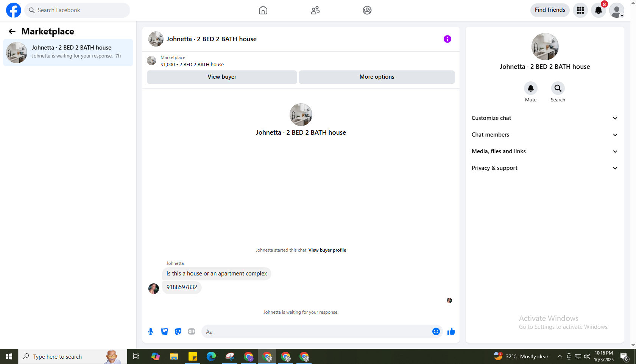Image resolution: width=636 pixels, height=364 pixels.
Task: Expand the Privacy & support section
Action: [x=545, y=168]
